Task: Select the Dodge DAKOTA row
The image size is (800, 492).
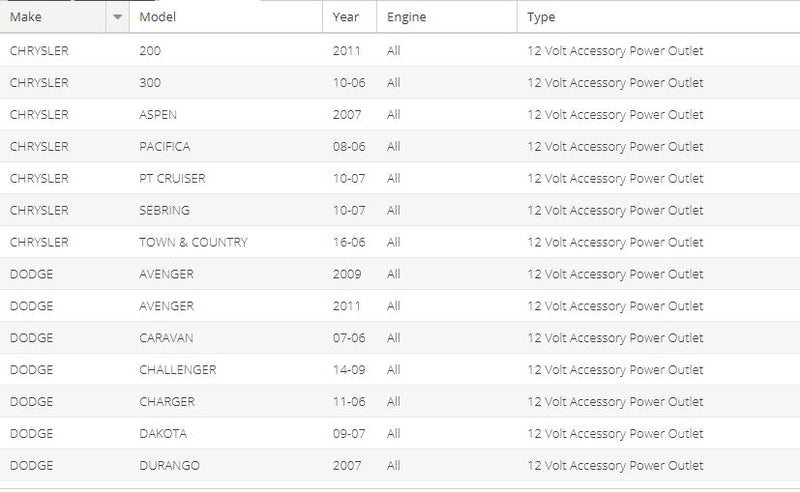Action: (x=400, y=433)
